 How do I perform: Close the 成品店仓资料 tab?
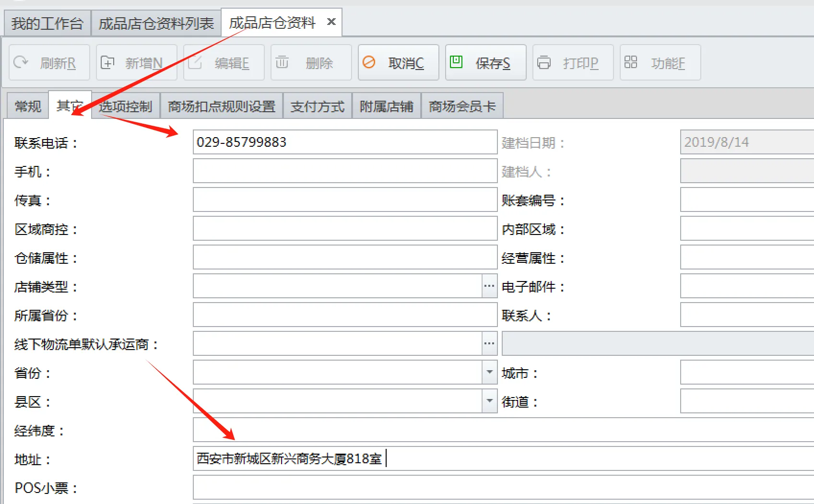331,22
